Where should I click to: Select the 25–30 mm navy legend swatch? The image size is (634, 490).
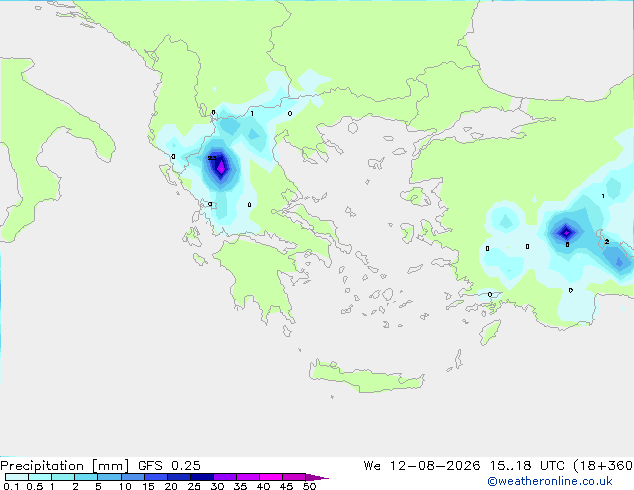[x=201, y=477]
